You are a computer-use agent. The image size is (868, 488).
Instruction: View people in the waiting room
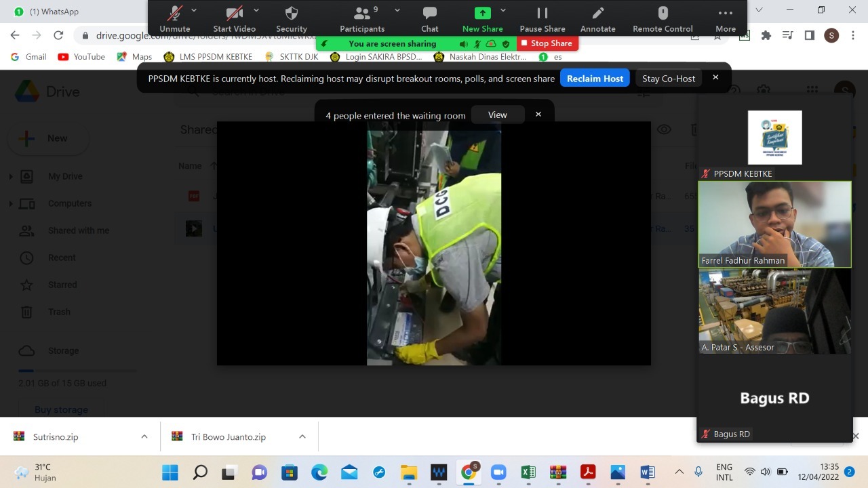(497, 115)
